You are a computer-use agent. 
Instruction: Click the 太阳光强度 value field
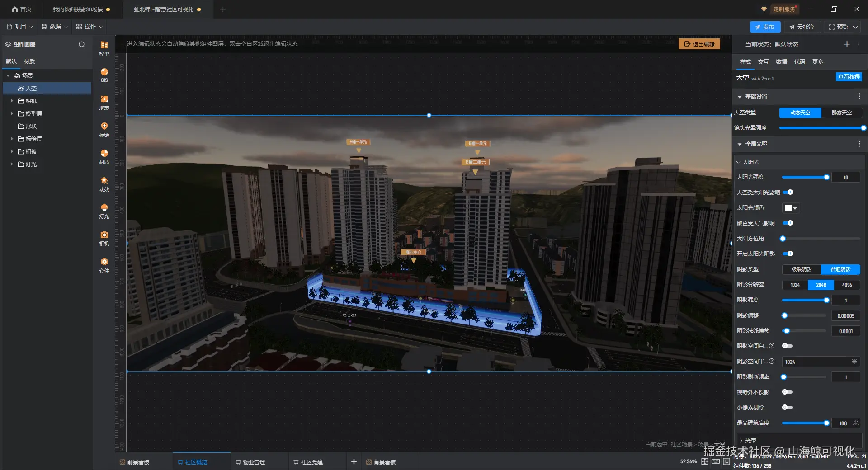[x=845, y=177]
